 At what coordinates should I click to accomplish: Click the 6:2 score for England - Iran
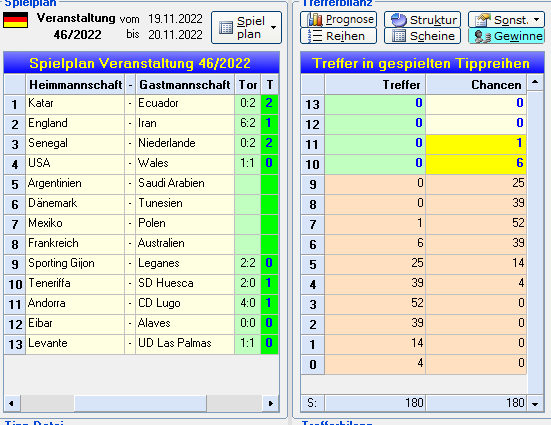pos(248,123)
